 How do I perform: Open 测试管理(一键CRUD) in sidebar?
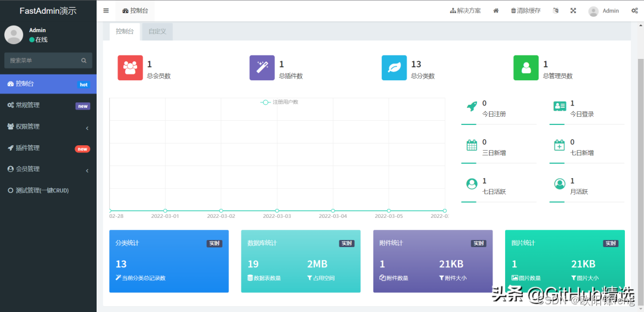point(48,190)
